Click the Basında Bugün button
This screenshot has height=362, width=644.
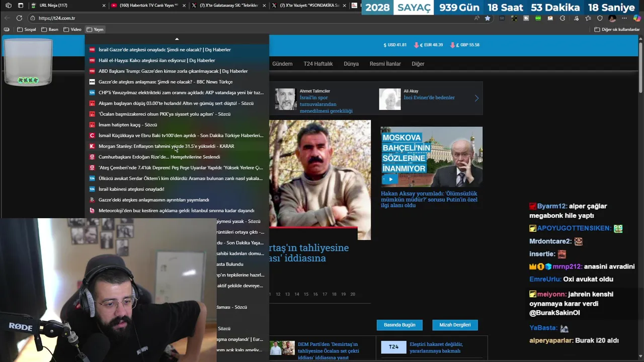pyautogui.click(x=399, y=325)
